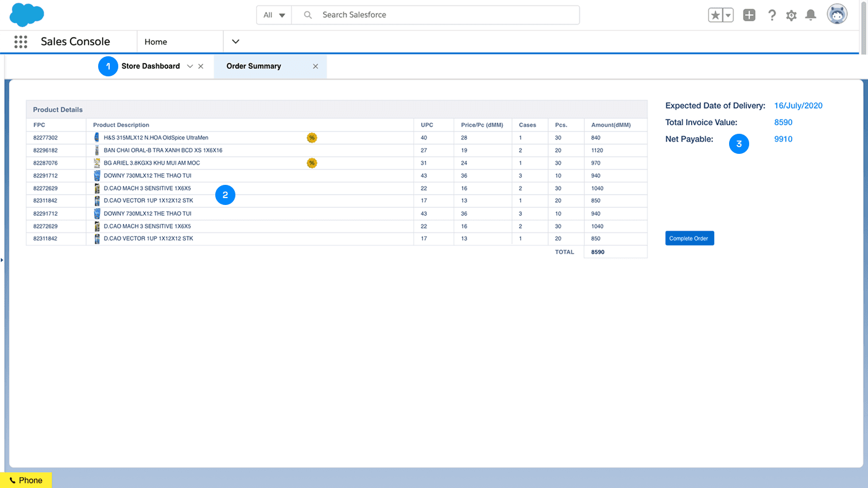Select FPC cell 82287076

click(x=45, y=163)
